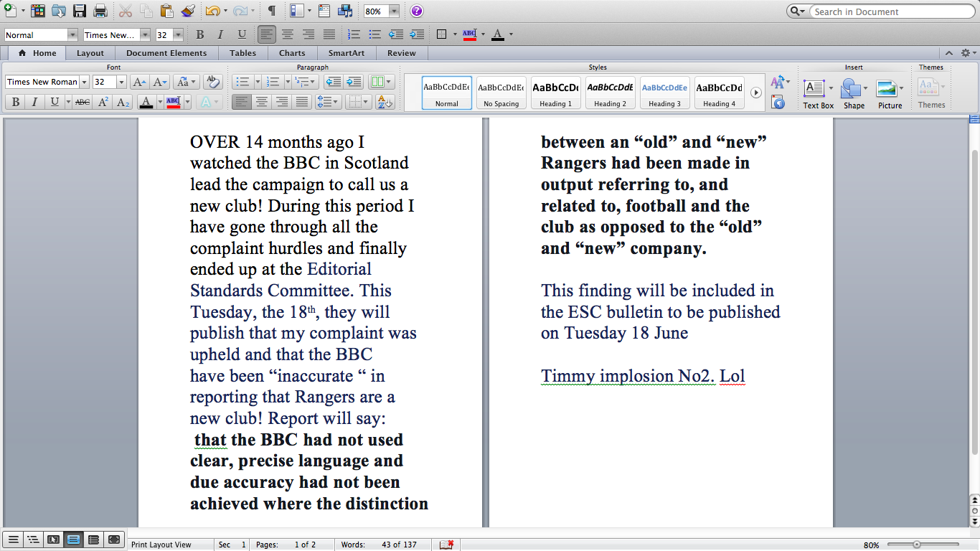Open ribbon font size 32 dropdown
Viewport: 980px width, 551px height.
click(x=121, y=82)
